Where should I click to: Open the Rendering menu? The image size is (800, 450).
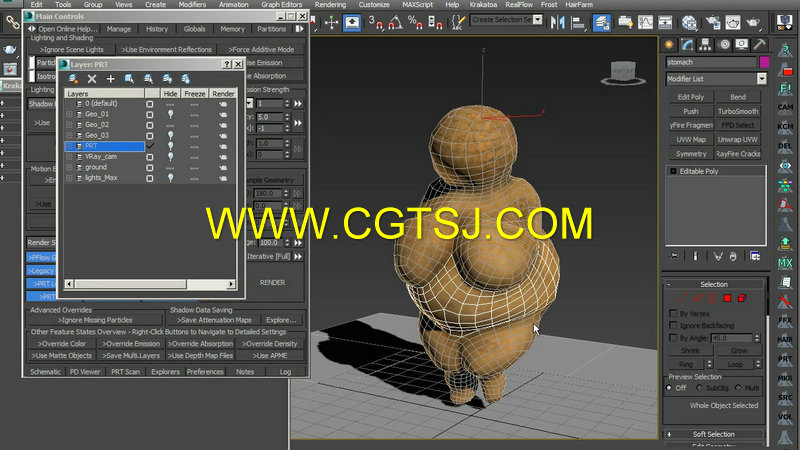330,4
